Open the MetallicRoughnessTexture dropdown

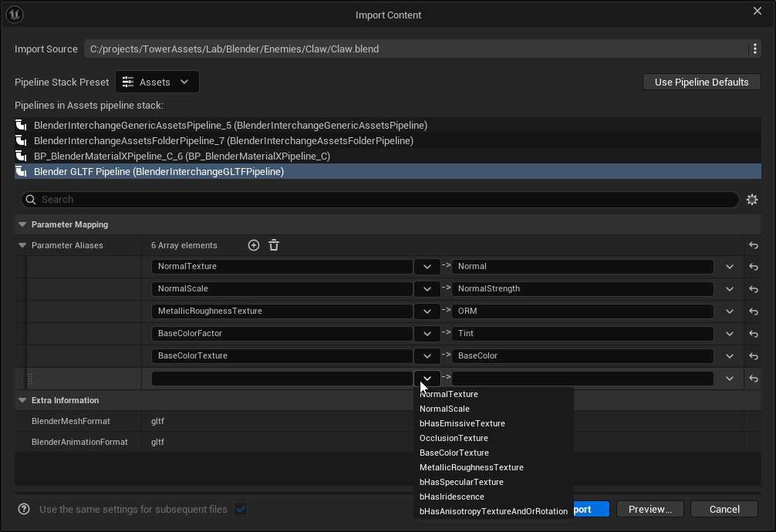427,311
